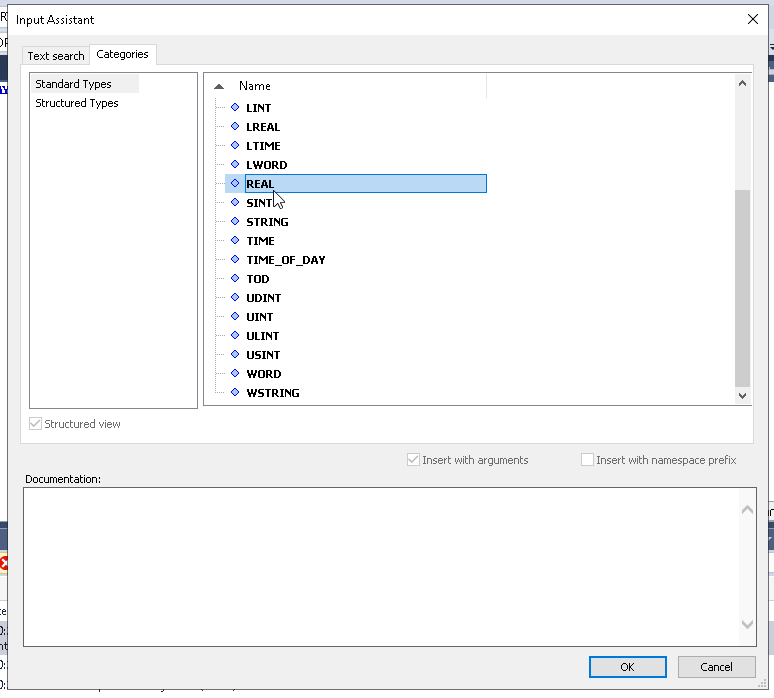Click the diamond icon beside TIME
This screenshot has width=774, height=698.
[x=235, y=240]
